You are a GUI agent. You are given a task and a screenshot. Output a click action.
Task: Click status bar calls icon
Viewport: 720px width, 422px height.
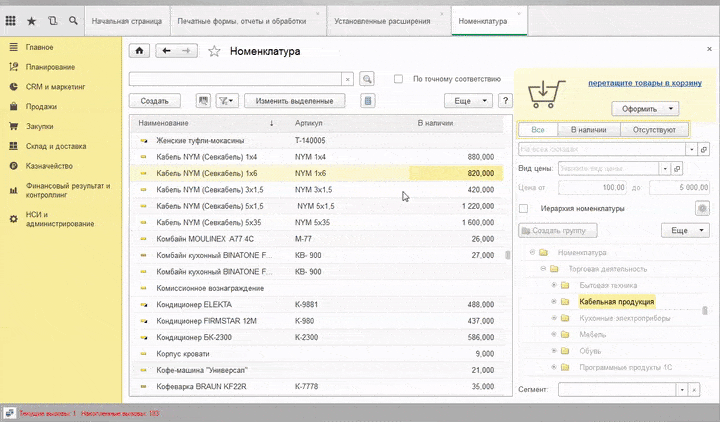tap(9, 413)
